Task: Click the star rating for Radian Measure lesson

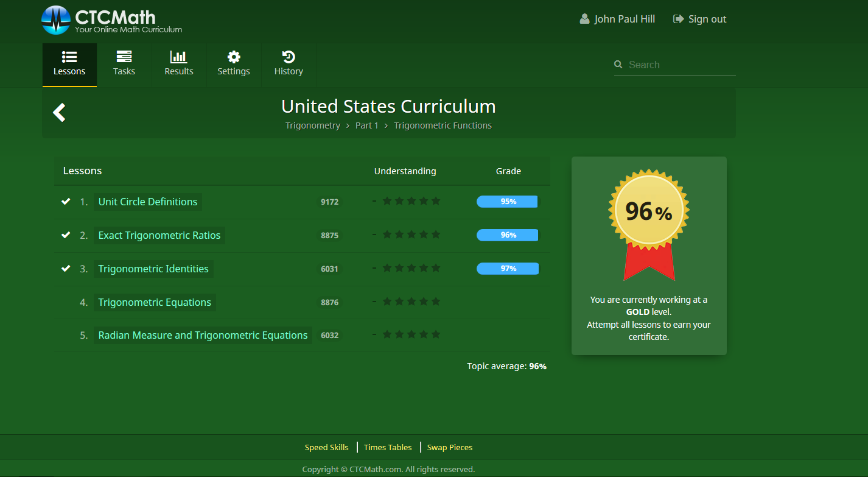Action: 411,334
